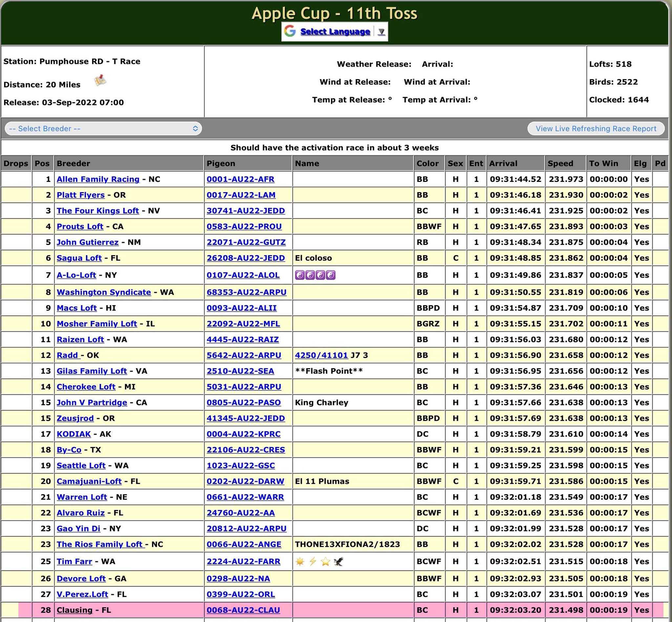Click View Live Refreshing Race Report button
The height and width of the screenshot is (622, 672).
coord(596,129)
